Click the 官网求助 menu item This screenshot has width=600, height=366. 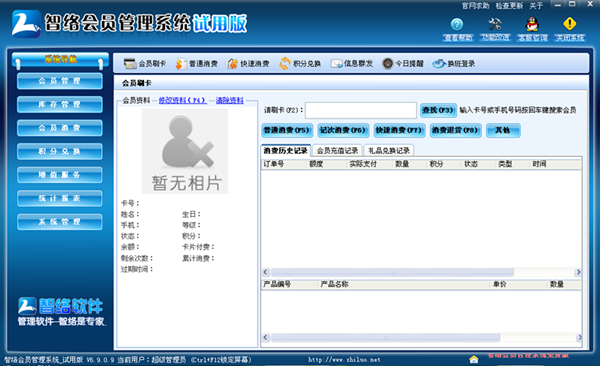click(475, 5)
